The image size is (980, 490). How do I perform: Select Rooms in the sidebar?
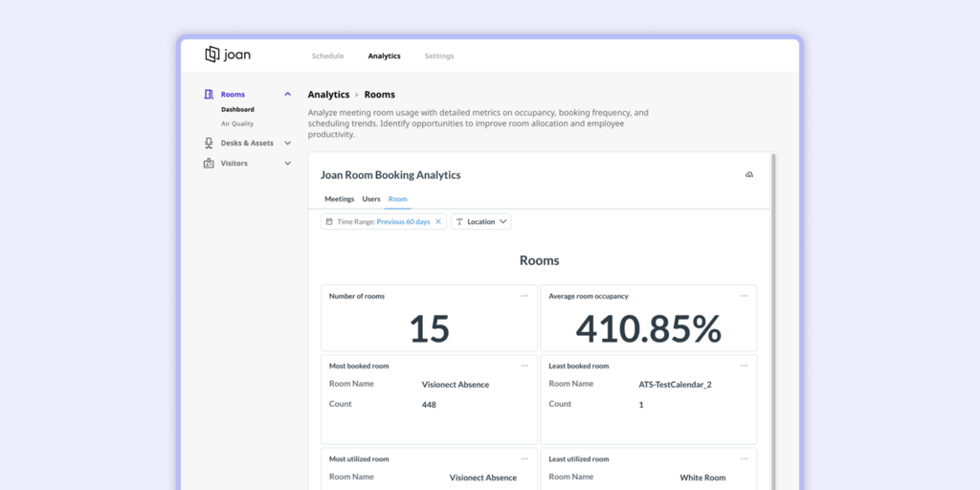click(x=233, y=95)
